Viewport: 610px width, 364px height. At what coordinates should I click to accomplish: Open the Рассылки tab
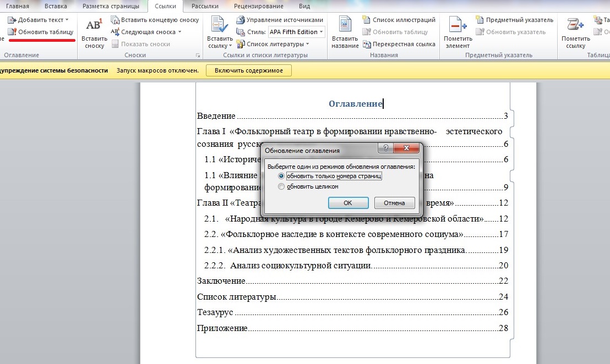[205, 6]
